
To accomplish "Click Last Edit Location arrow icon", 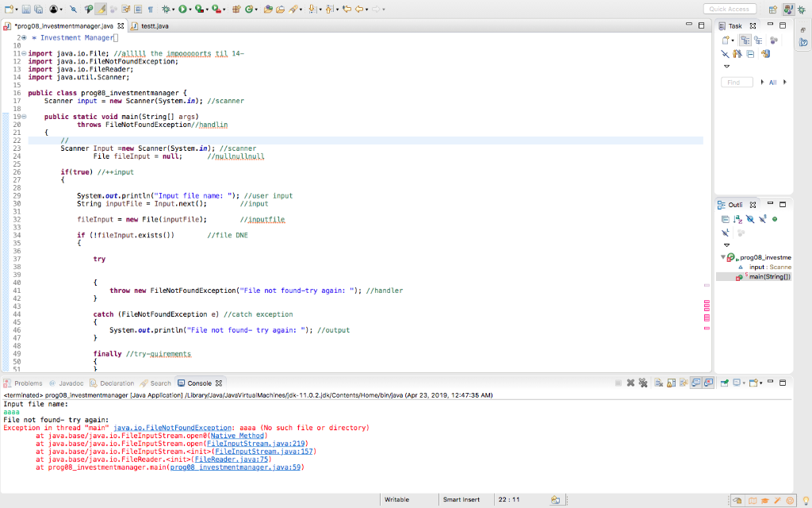I will [347, 10].
